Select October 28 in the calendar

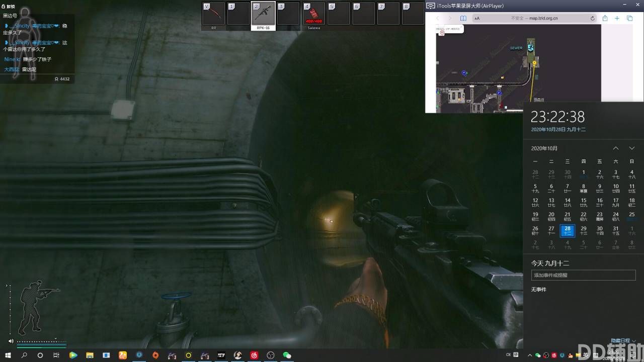coord(568,231)
